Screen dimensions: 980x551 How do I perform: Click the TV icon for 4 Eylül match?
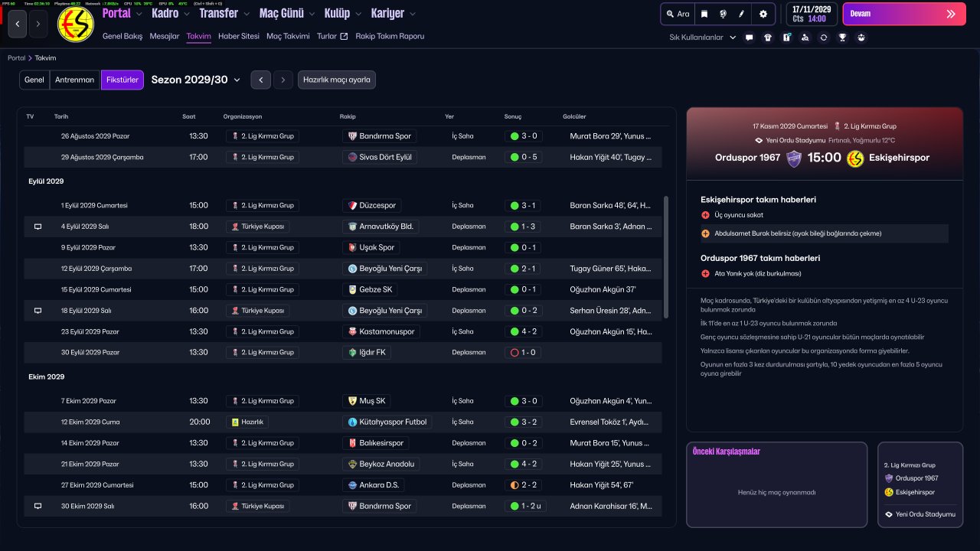(x=38, y=227)
